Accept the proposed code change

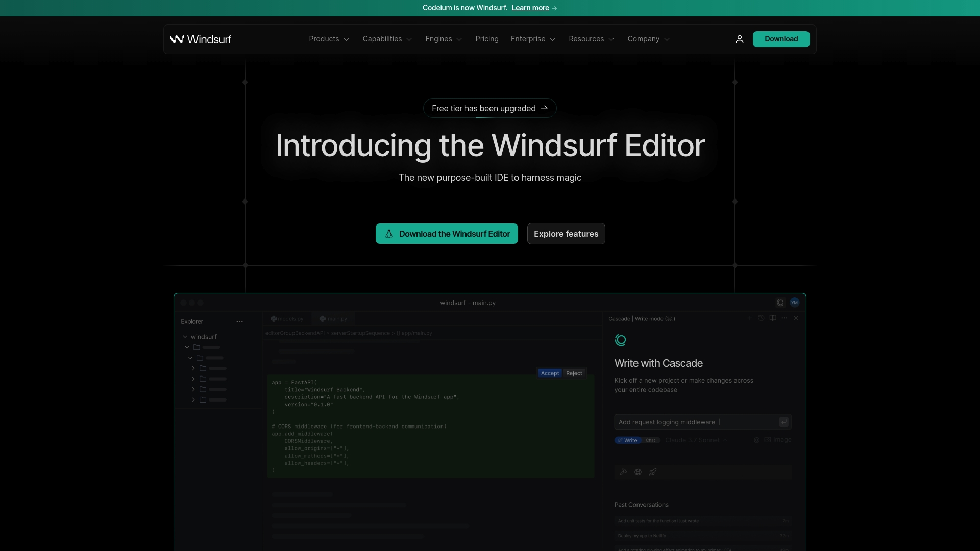550,373
